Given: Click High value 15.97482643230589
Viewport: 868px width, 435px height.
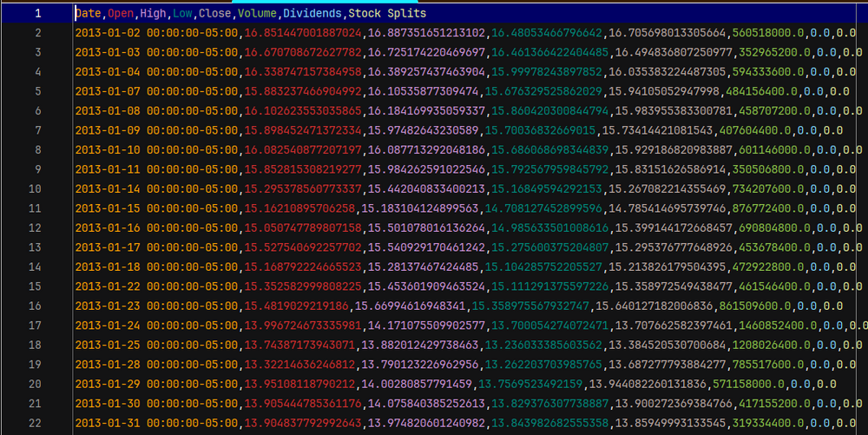Looking at the screenshot, I should 424,130.
